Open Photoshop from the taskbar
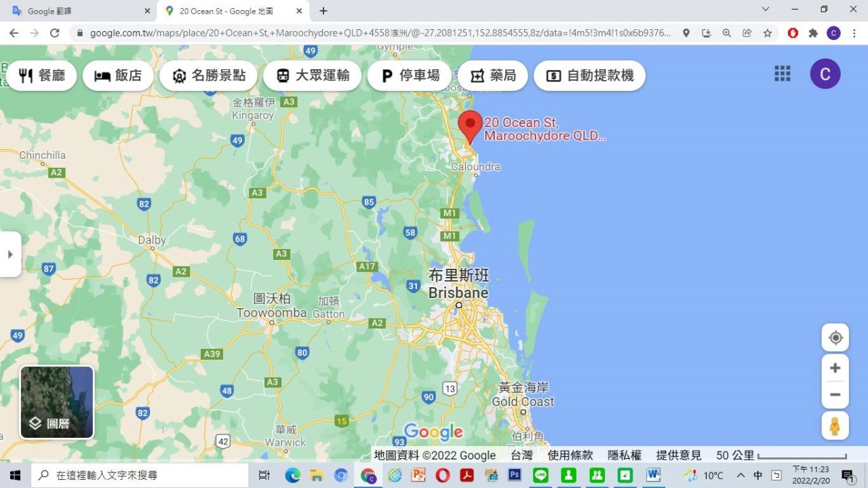The width and height of the screenshot is (868, 488). pyautogui.click(x=515, y=475)
